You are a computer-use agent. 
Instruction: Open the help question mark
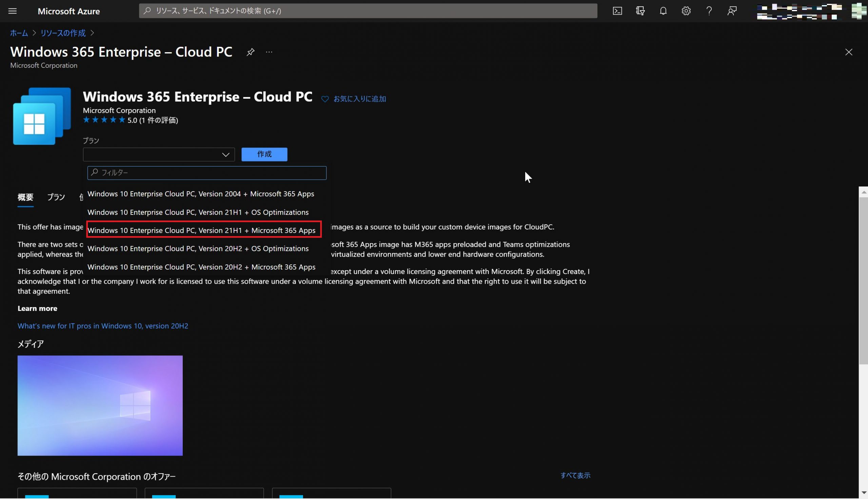[709, 11]
